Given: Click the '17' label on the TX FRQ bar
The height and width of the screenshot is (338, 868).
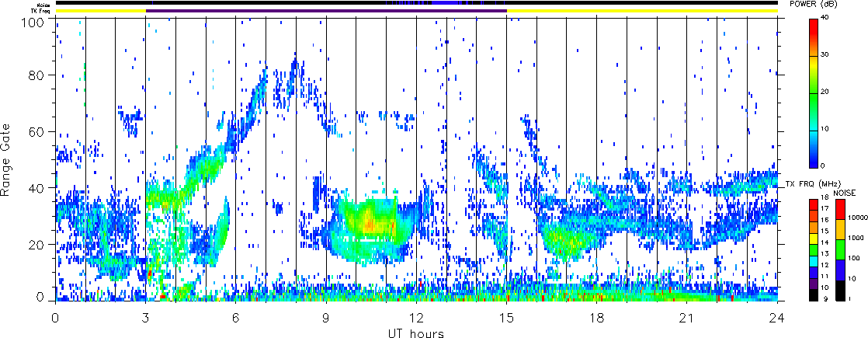Looking at the screenshot, I should (x=825, y=208).
